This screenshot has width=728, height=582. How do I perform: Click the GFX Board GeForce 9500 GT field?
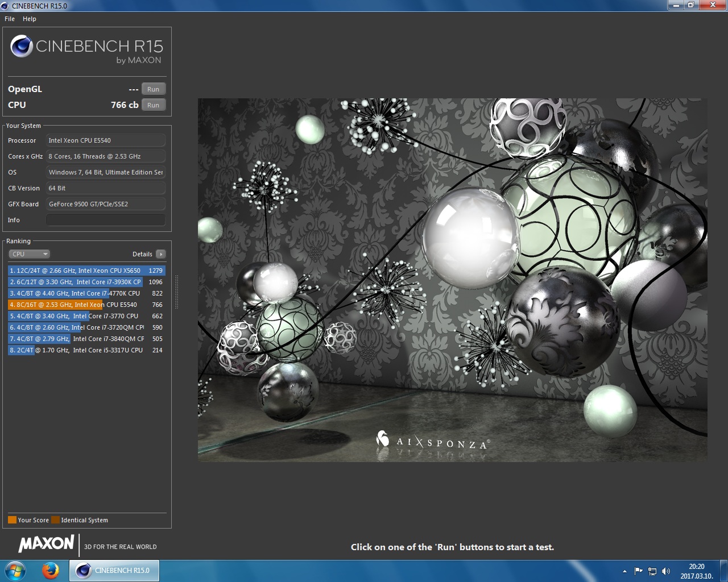pyautogui.click(x=106, y=204)
